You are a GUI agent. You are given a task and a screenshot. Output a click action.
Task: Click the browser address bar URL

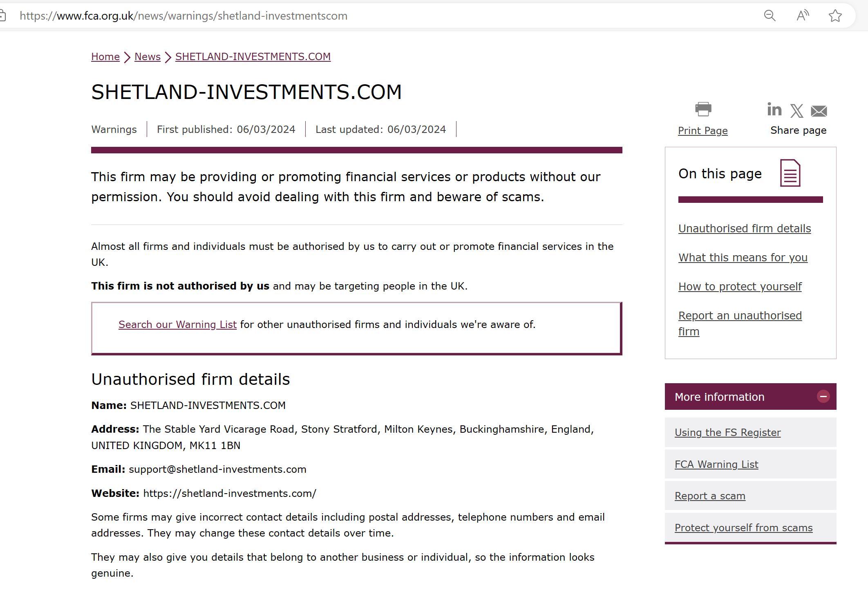tap(183, 16)
